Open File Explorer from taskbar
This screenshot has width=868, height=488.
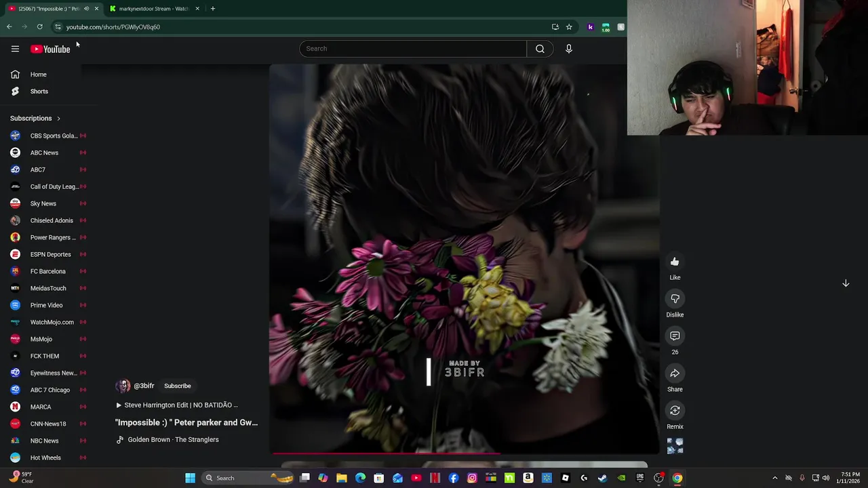(342, 478)
